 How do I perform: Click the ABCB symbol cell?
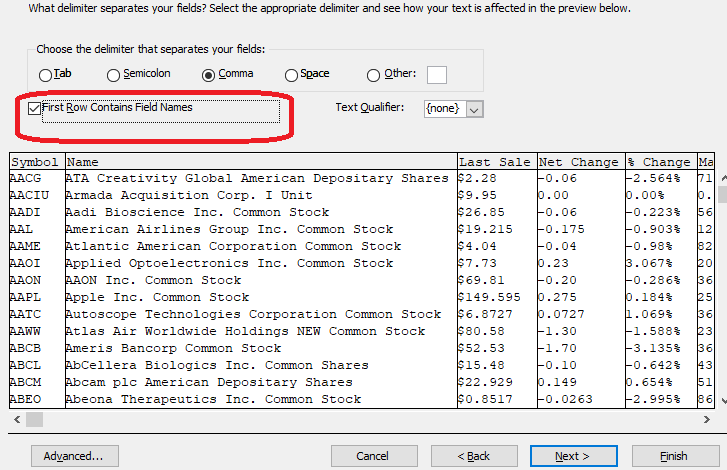pos(37,348)
